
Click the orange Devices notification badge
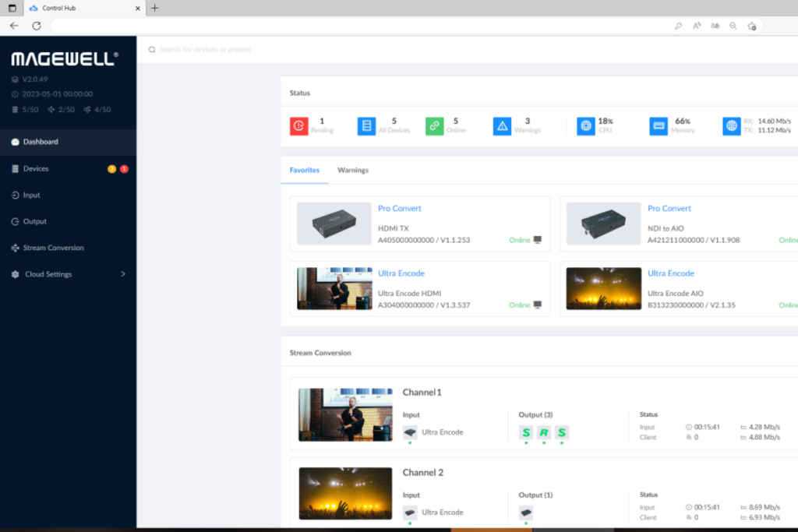(x=112, y=169)
